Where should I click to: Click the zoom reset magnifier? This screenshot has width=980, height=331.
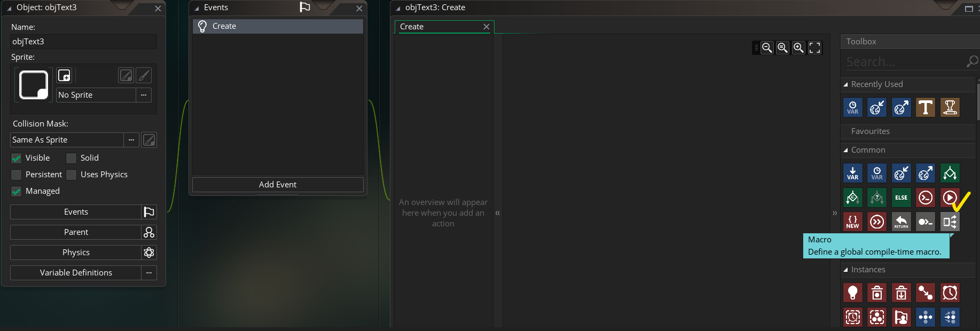782,48
